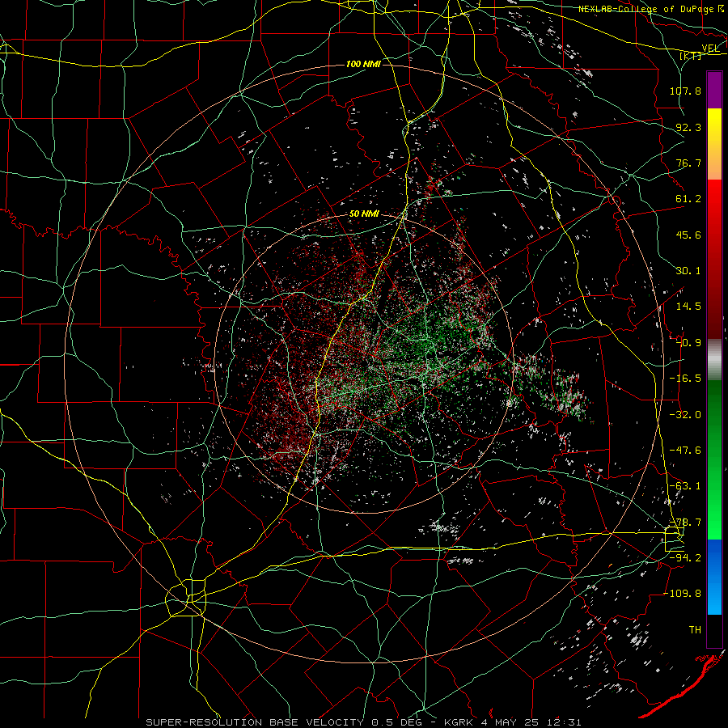The width and height of the screenshot is (728, 728).
Task: Pick the black TH segment of the color bar
Action: (714, 630)
